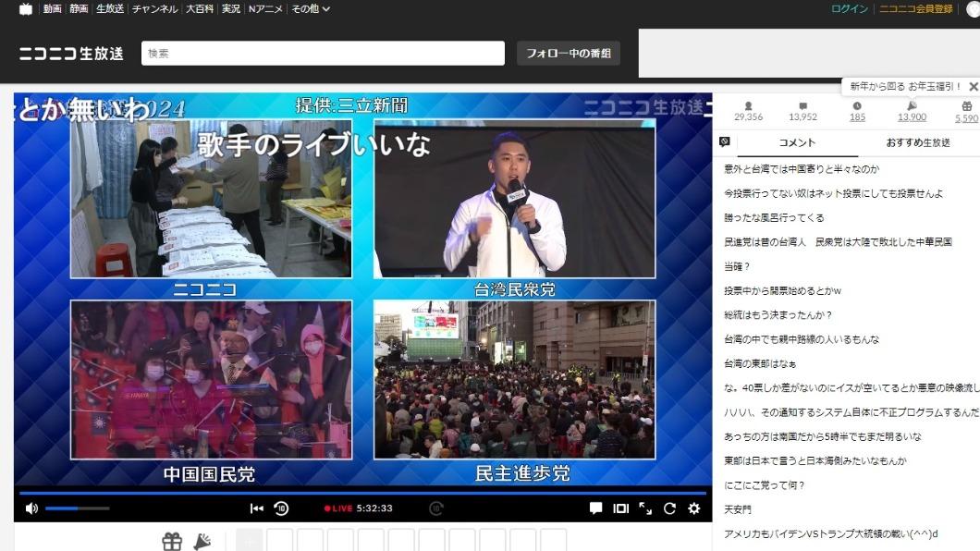
Task: Click comment 台湾の東部はなぁ
Action: pos(760,363)
